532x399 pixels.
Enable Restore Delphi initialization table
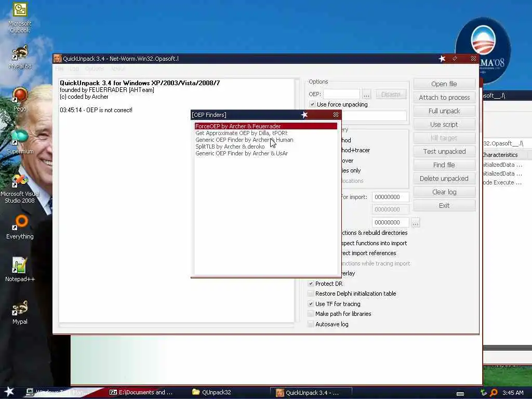[311, 294]
